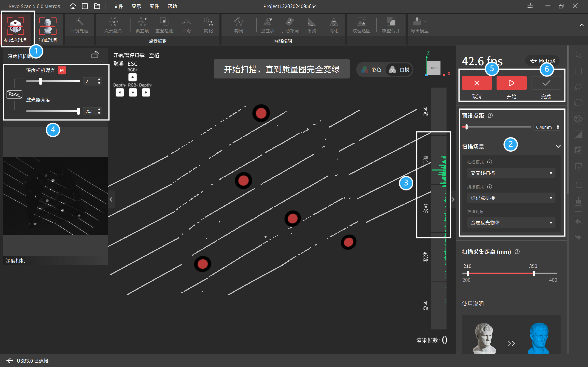Click the 开始 (Start) scan button

coord(511,83)
